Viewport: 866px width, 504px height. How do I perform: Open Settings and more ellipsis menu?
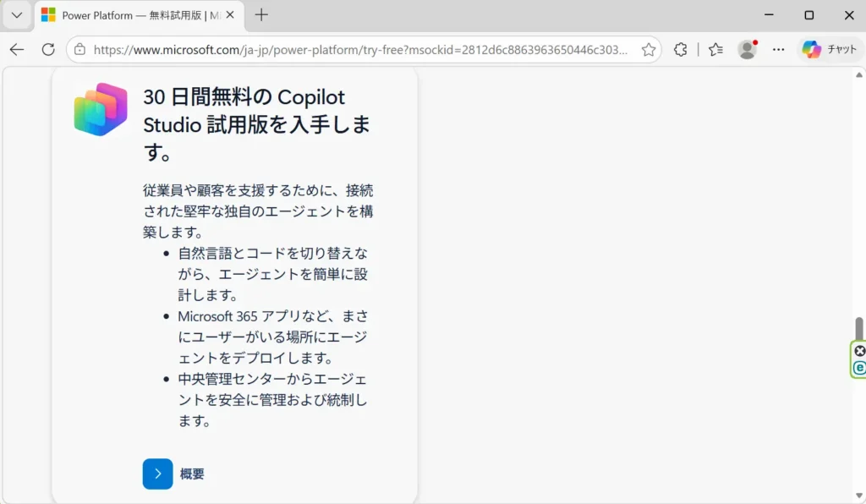(779, 50)
